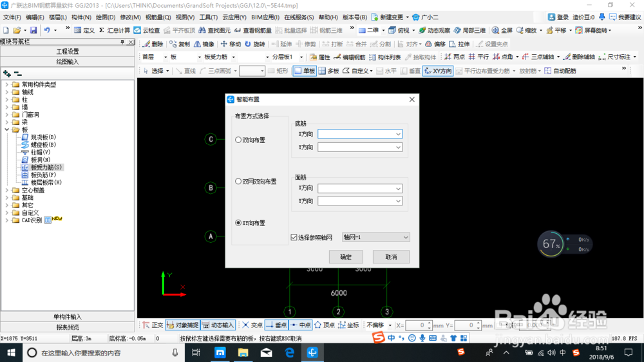Toggle 对象捕捉 object snap
Viewport: 644px width, 362px height.
(x=183, y=325)
